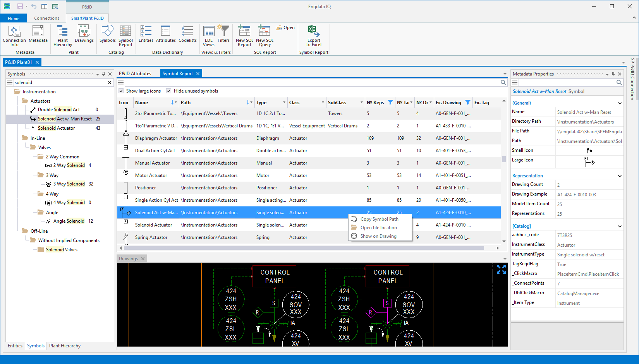Toggle the pin on the Symbols panel
Viewport: 639px width, 364px height.
coord(104,74)
